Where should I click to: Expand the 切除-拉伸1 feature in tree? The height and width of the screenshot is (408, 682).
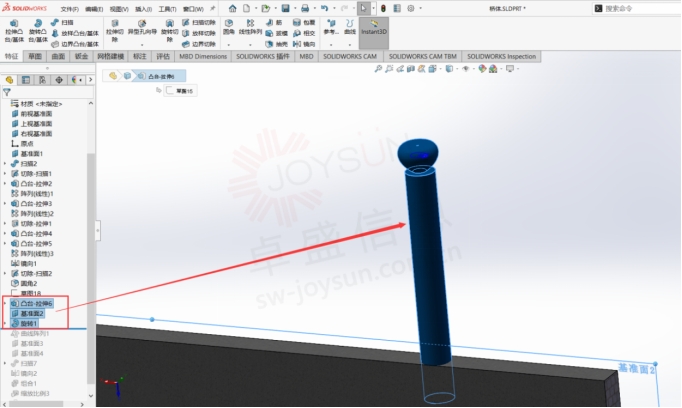click(x=5, y=224)
